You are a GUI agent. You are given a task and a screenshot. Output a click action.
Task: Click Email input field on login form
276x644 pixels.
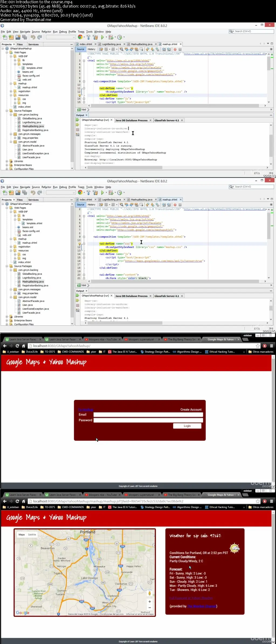pos(148,414)
